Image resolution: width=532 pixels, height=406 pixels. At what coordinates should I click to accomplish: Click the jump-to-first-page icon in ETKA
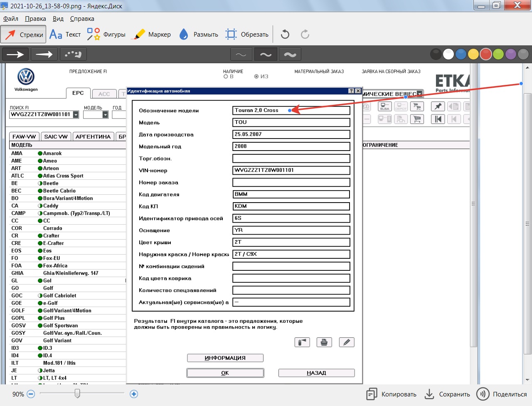point(438,119)
